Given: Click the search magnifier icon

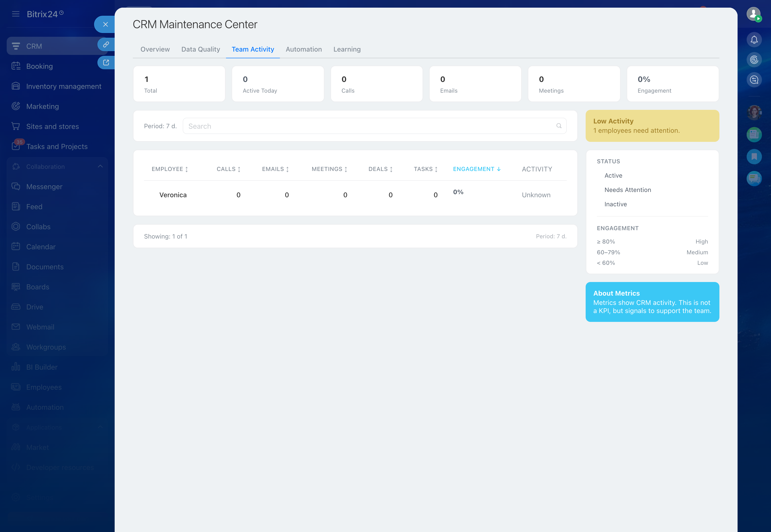Looking at the screenshot, I should 559,126.
